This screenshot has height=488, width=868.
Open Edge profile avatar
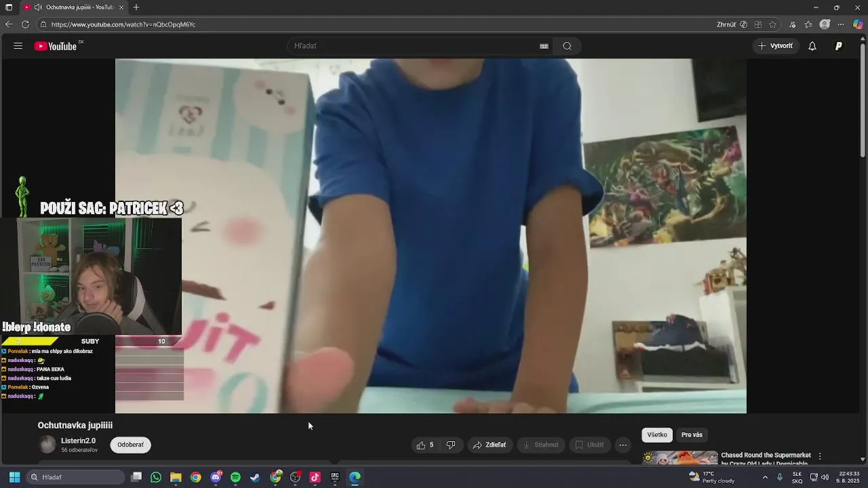825,24
